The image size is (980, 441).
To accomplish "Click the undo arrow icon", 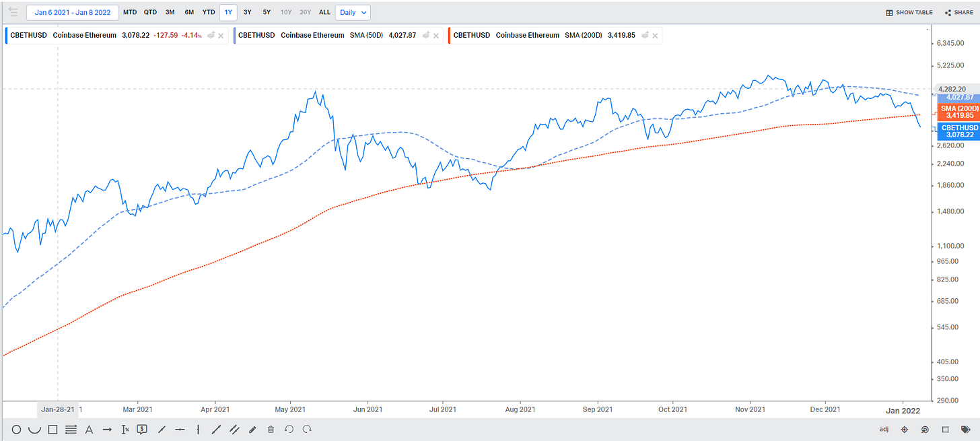I will click(x=289, y=429).
